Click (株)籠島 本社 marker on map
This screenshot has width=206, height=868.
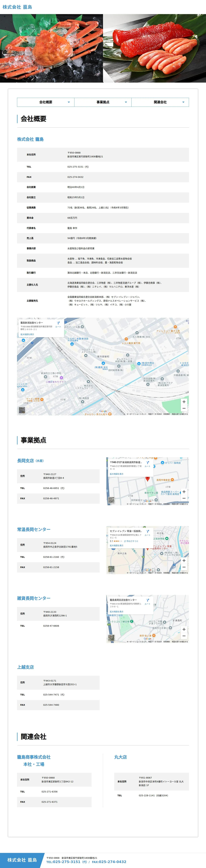pos(103,363)
